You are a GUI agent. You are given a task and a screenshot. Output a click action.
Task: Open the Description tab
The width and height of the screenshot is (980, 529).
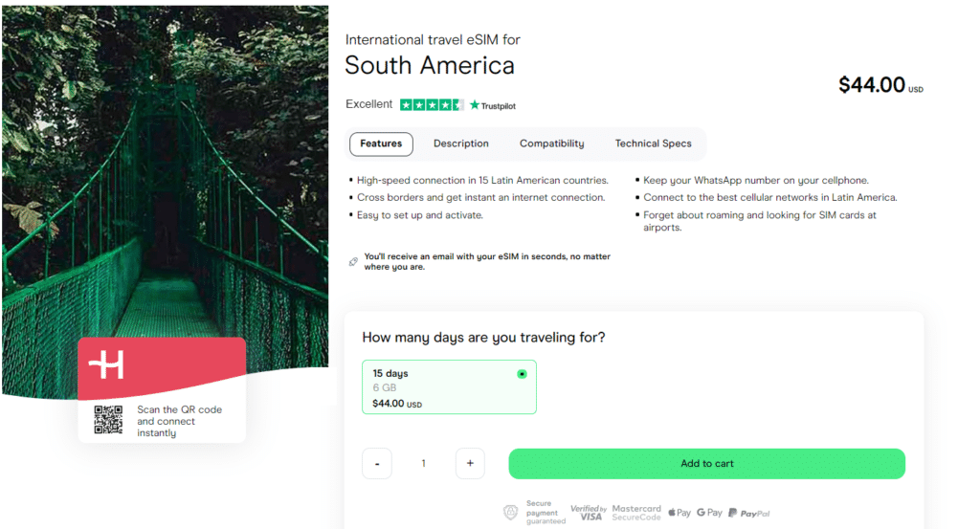(x=460, y=144)
